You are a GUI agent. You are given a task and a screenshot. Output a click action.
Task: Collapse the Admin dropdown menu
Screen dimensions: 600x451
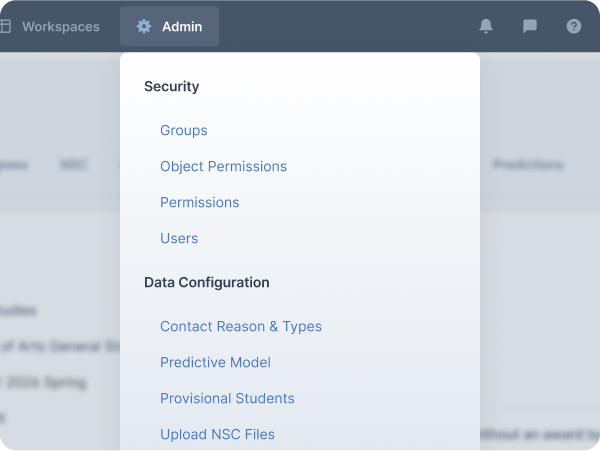pos(181,27)
